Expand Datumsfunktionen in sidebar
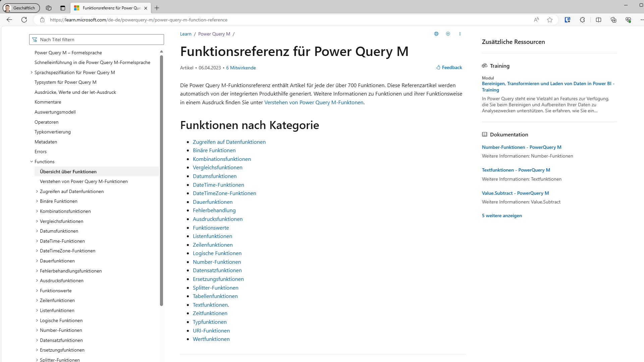 click(37, 231)
